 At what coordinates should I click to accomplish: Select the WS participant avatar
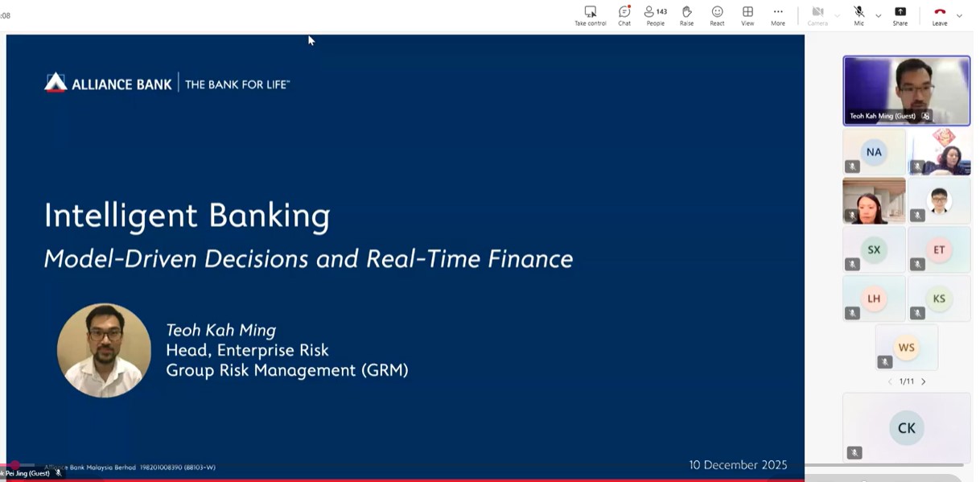point(906,348)
